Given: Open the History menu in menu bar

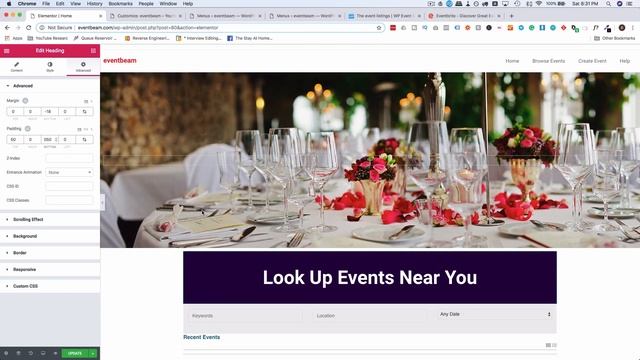Looking at the screenshot, I should 94,4.
